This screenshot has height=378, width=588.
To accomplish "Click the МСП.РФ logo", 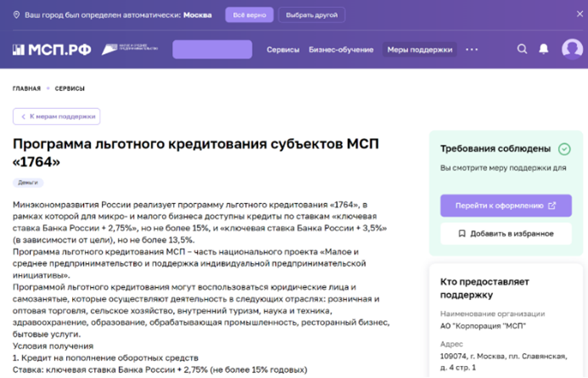I will pyautogui.click(x=51, y=49).
